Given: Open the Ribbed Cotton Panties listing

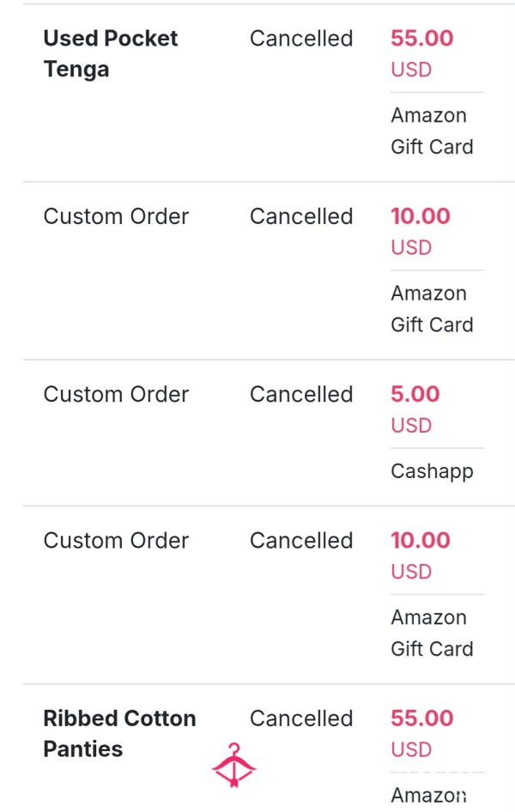Looking at the screenshot, I should (x=119, y=733).
